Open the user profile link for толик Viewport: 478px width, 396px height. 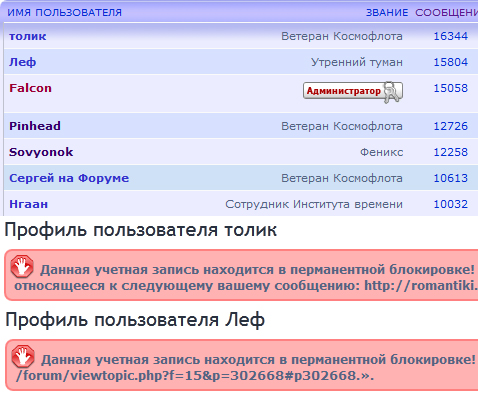tap(28, 36)
